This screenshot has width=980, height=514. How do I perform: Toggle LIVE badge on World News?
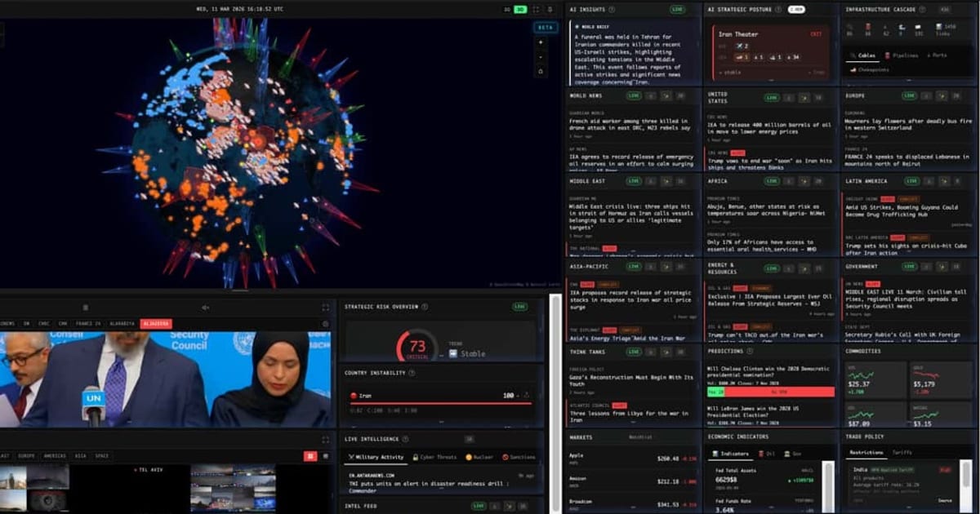(635, 96)
